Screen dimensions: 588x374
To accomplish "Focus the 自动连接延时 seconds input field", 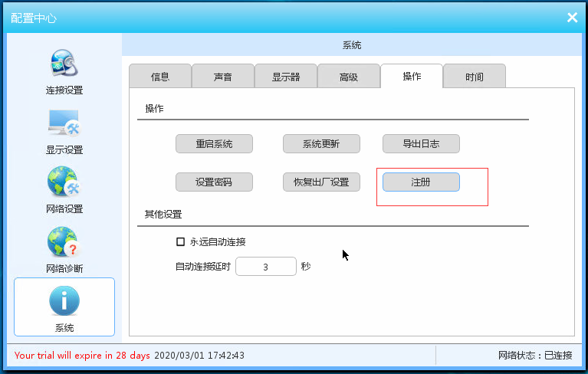I will tap(265, 267).
